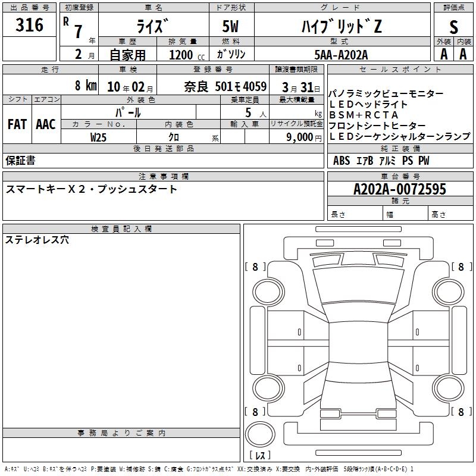Select ABS in standard equipment
Viewport: 476px width, 476px height.
pyautogui.click(x=342, y=160)
